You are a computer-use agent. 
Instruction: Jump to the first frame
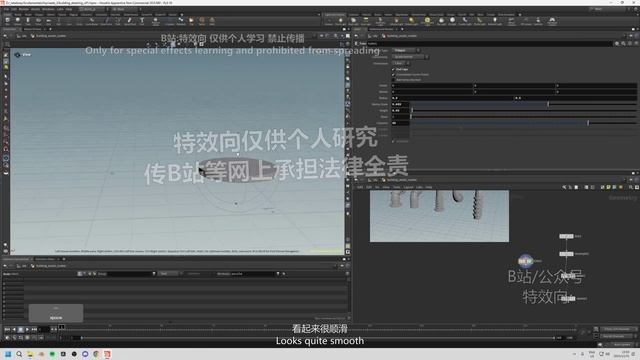[x=7, y=329]
